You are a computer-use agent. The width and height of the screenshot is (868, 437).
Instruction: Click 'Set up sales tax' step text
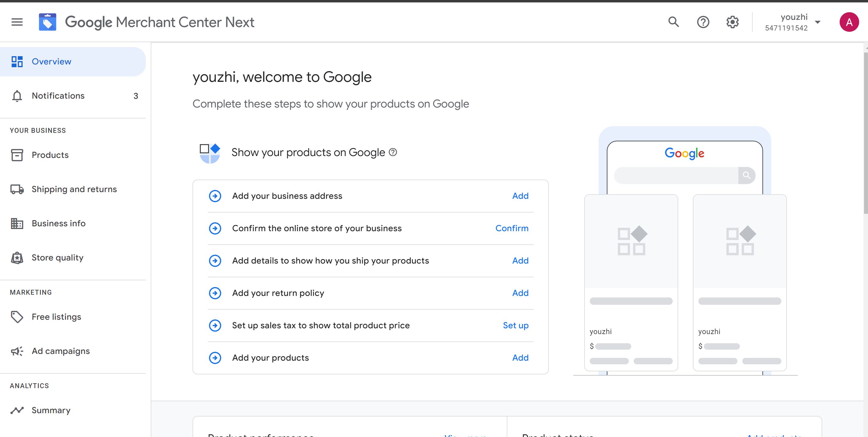[321, 326]
